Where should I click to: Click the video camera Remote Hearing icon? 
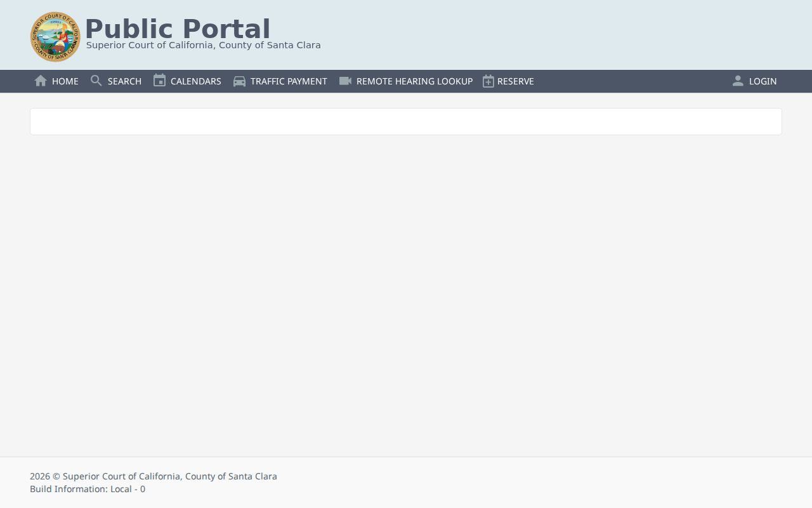coord(345,81)
